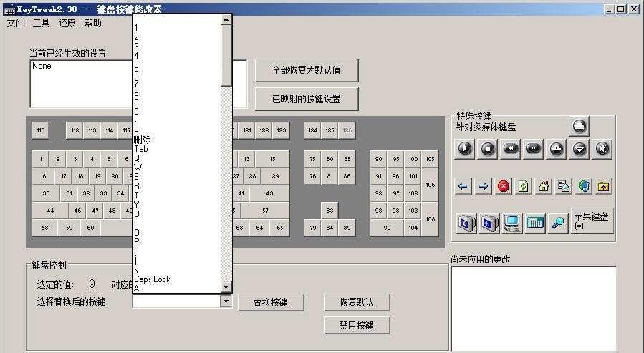Pick letter W in the dropdown list
Image resolution: width=644 pixels, height=353 pixels.
177,168
